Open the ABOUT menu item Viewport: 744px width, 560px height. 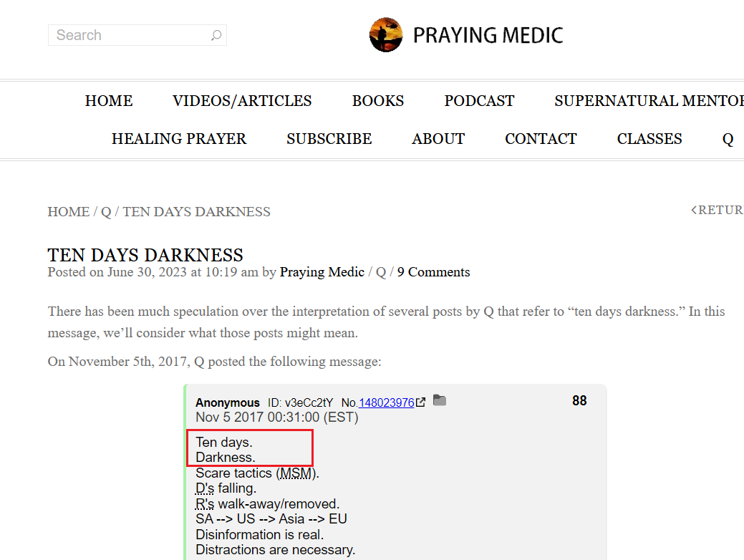click(438, 139)
